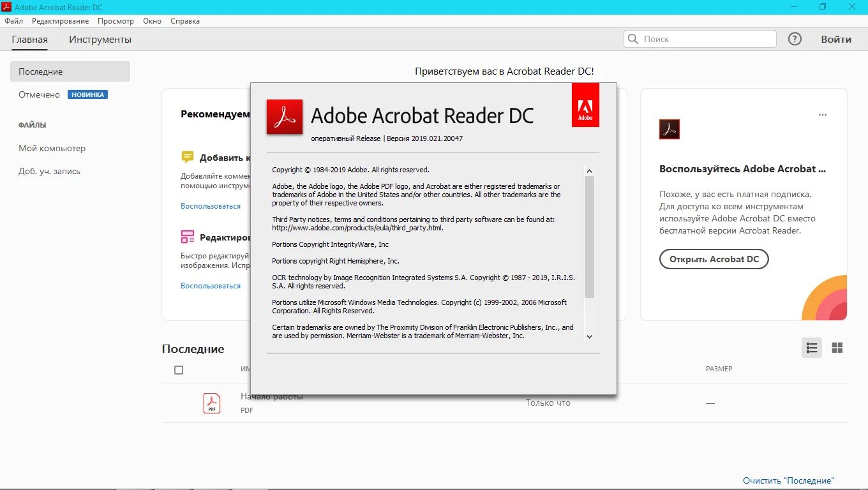Click the version text 2019.021.20047
This screenshot has width=868, height=490.
tap(437, 138)
